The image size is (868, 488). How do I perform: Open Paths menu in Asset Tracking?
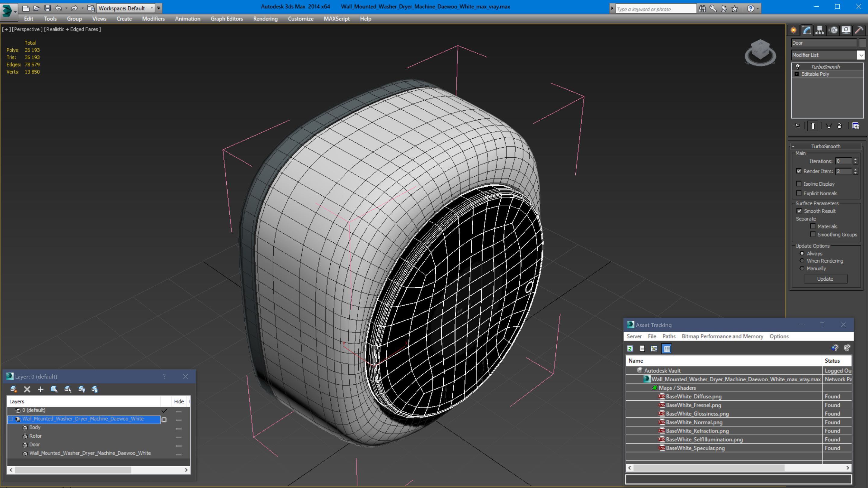pos(669,336)
